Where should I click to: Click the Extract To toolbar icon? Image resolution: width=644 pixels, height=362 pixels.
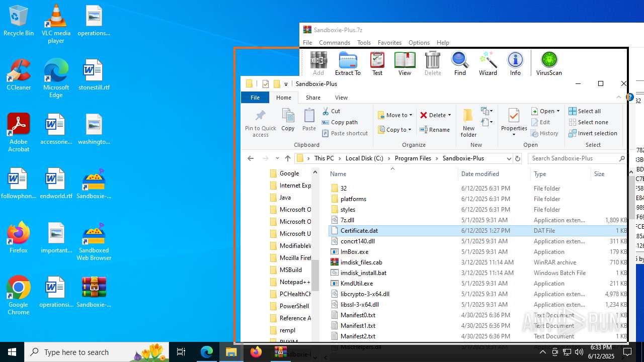coord(348,63)
